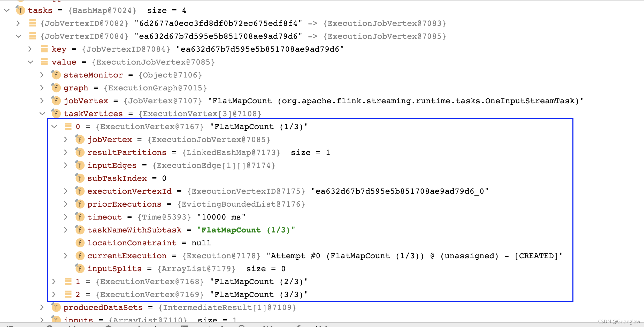Click array element icon for FlatMapCount (2/3)
Screen dimensions: 644x327
click(68, 282)
